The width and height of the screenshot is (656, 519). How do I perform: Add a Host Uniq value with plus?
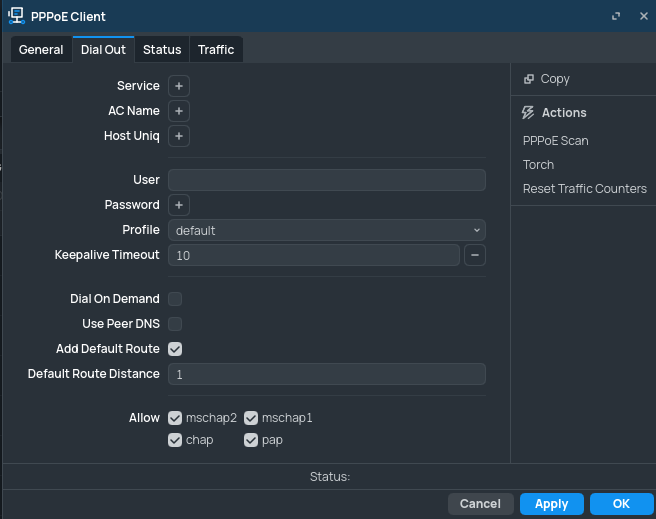click(179, 136)
